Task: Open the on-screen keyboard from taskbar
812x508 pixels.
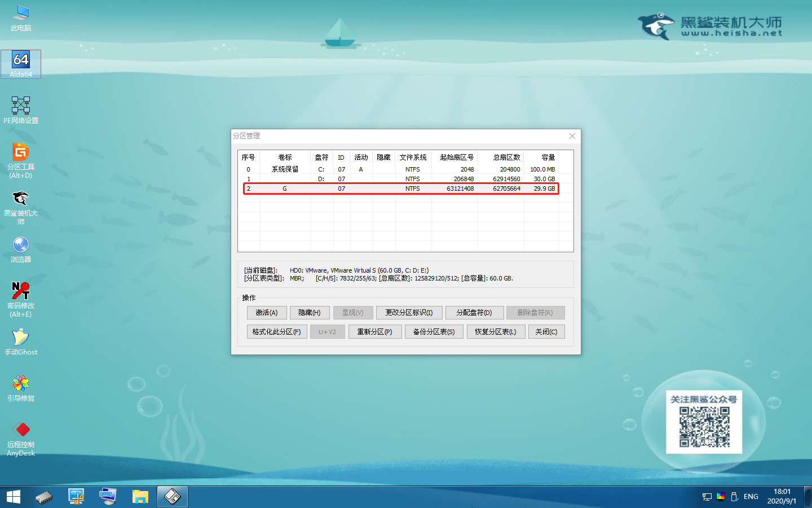Action: [107, 497]
